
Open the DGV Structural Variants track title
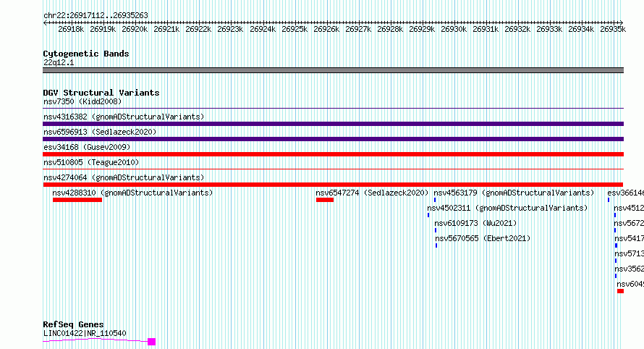tap(101, 93)
